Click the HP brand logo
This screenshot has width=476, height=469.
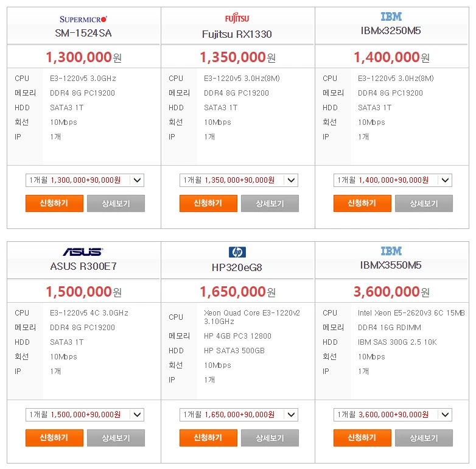(237, 252)
